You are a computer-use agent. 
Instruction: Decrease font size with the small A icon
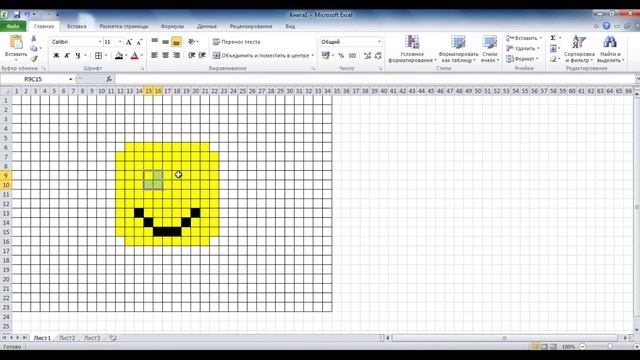point(139,42)
